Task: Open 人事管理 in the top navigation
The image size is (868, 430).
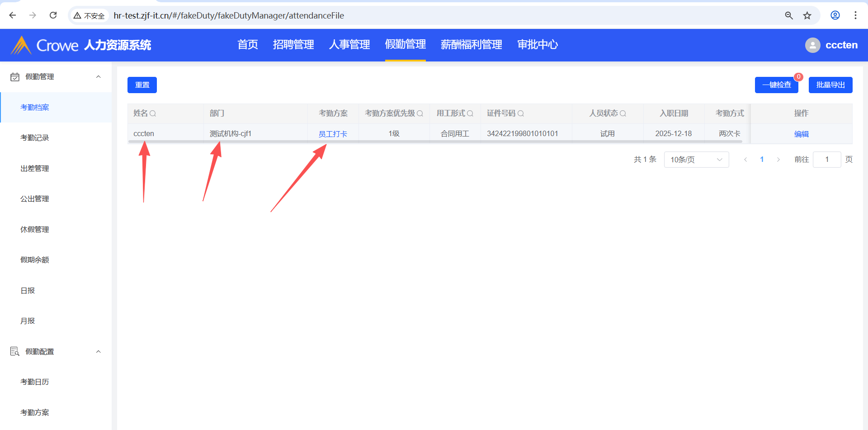Action: click(x=349, y=45)
